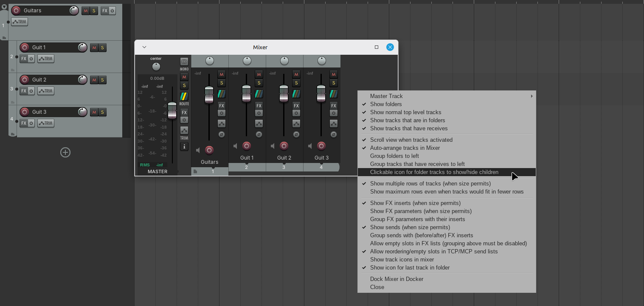Open the Mixer window dropdown chevron

[144, 47]
